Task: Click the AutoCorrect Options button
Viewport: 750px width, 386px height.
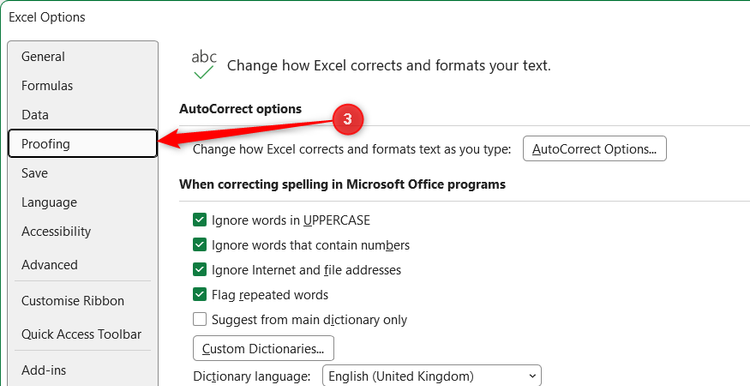Action: pos(595,149)
